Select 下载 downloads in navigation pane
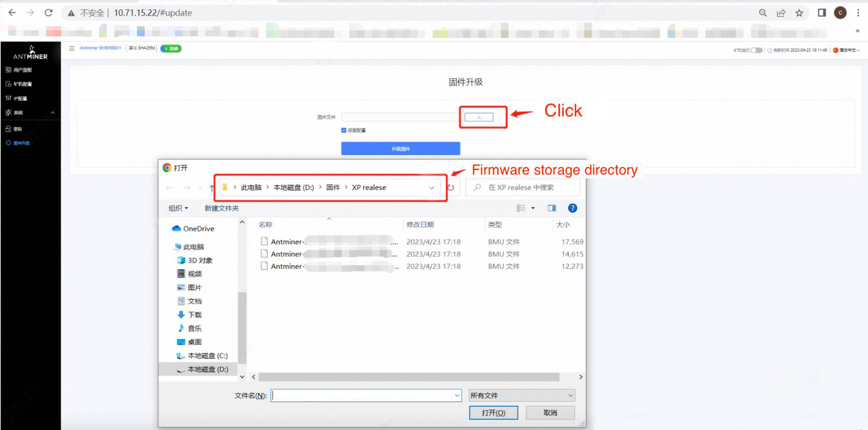The width and height of the screenshot is (868, 430). click(x=189, y=315)
